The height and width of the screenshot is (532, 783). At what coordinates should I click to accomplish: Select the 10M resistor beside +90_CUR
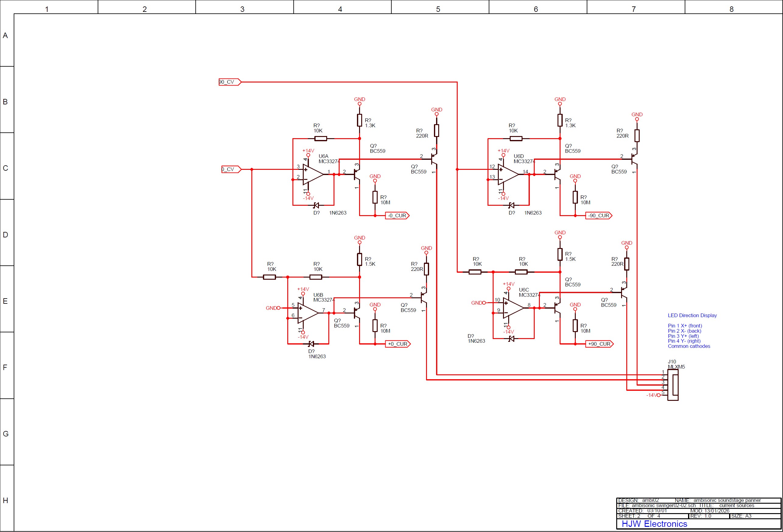pyautogui.click(x=575, y=326)
